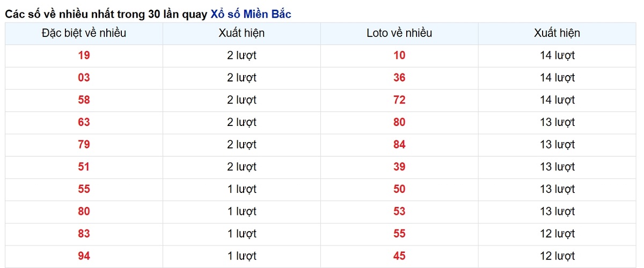Select loto number 10

(x=399, y=55)
